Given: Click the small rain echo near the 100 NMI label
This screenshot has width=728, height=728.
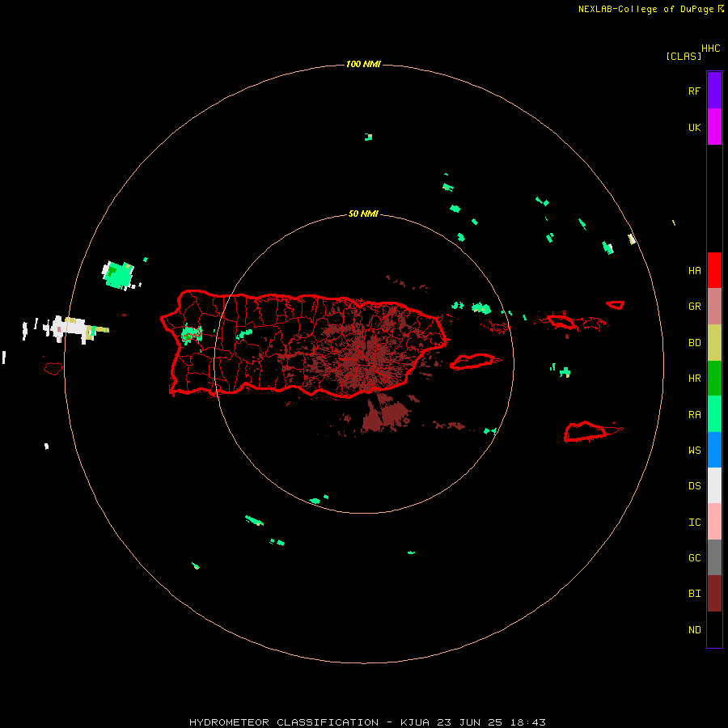Looking at the screenshot, I should 369,137.
